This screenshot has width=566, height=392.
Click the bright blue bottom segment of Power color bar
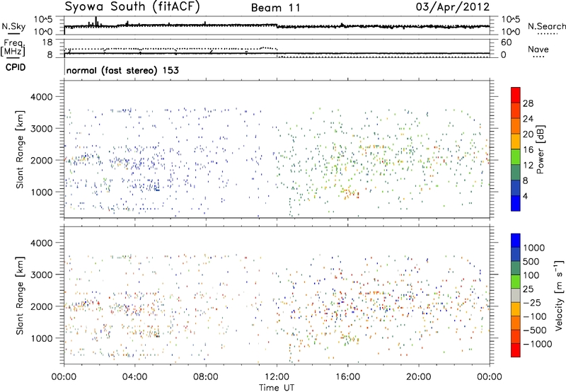[516, 203]
